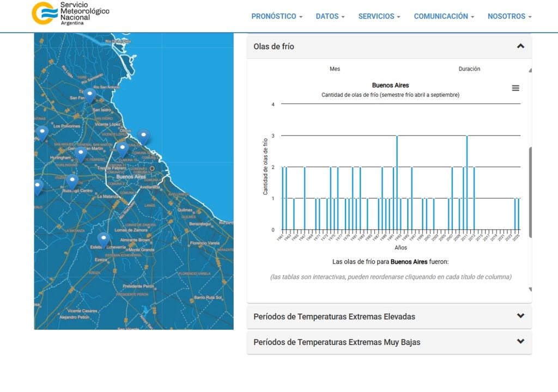Expand Períodos de Temperaturas Extremas Elevadas

[x=389, y=316]
